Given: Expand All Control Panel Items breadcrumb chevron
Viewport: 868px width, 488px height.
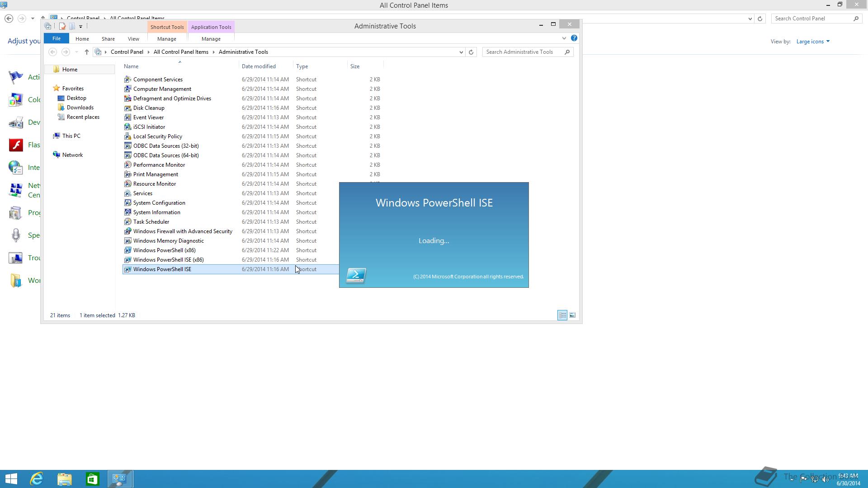Looking at the screenshot, I should 213,52.
